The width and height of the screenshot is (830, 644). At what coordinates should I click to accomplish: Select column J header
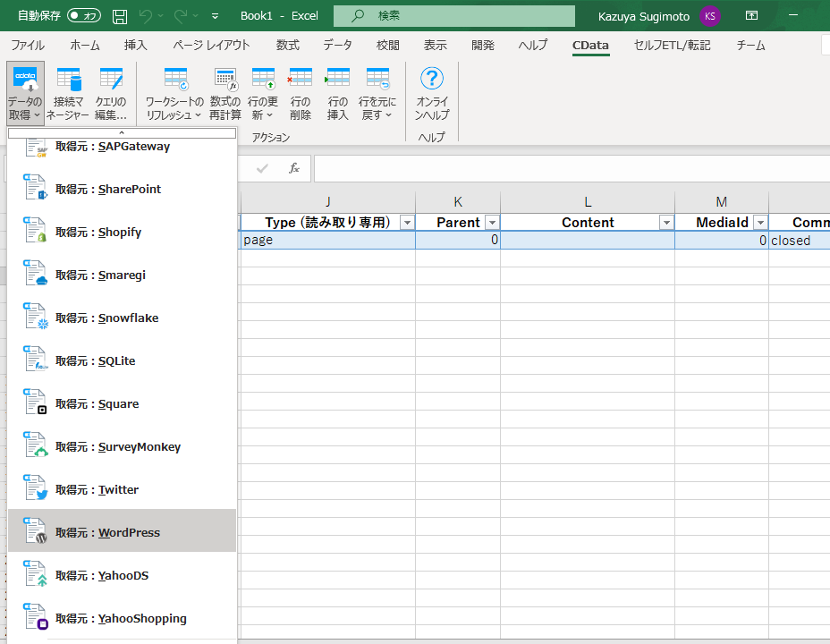[x=328, y=202]
